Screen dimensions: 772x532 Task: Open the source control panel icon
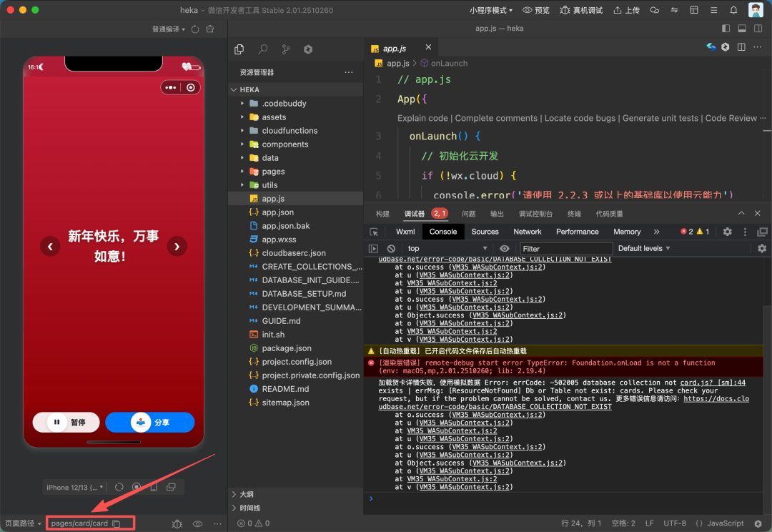286,49
